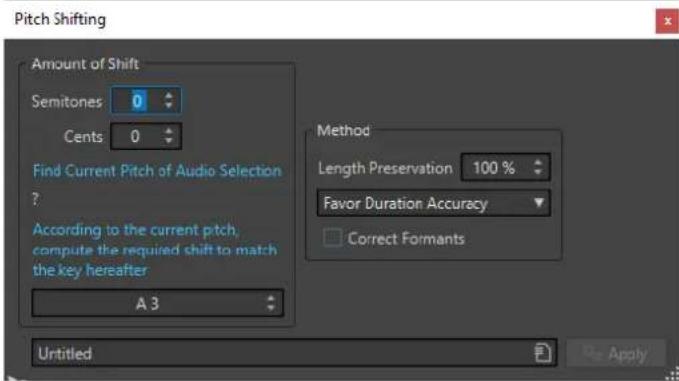This screenshot has height=381, width=679.
Task: Click the compute required shift link
Action: (155, 250)
